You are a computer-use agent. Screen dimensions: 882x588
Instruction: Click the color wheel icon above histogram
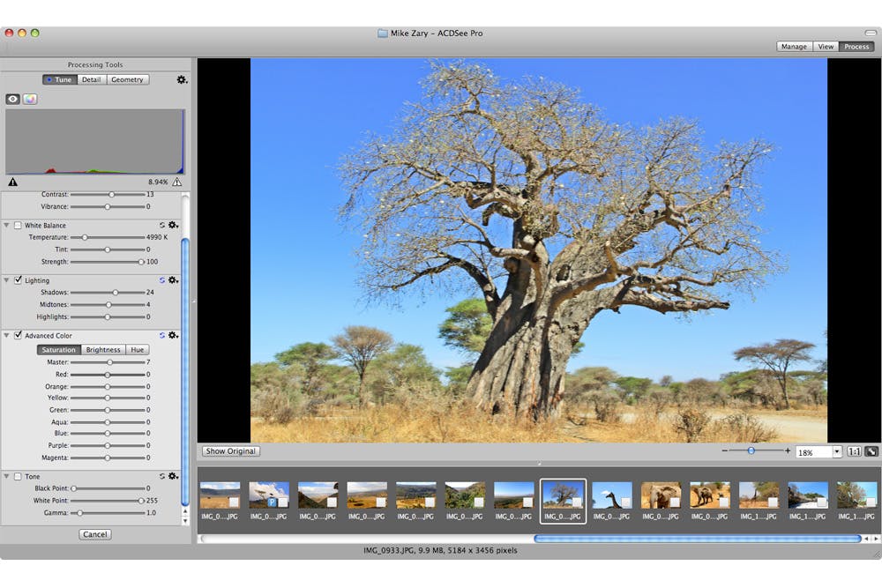tap(30, 99)
